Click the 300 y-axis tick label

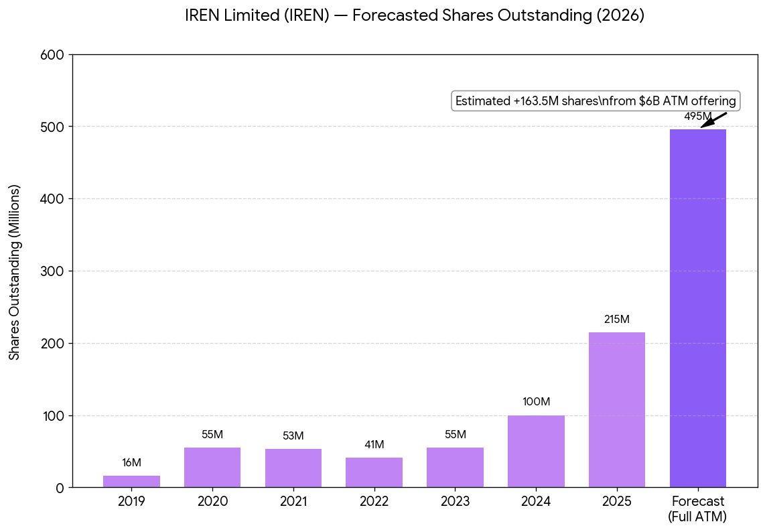click(53, 272)
